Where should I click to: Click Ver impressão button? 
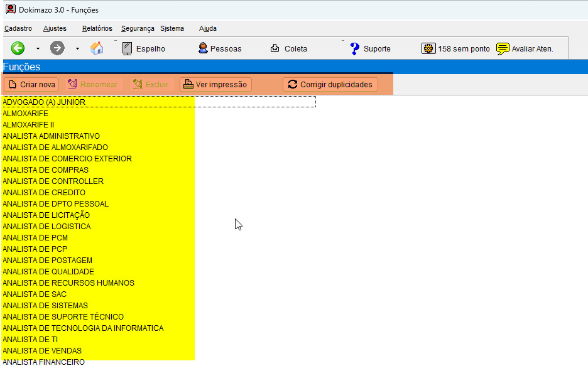[x=215, y=84]
